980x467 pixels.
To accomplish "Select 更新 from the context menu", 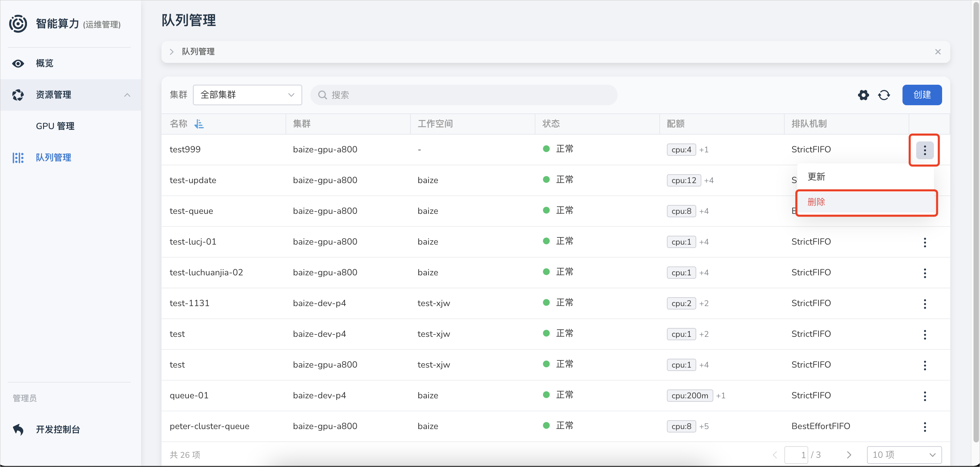I will tap(865, 177).
